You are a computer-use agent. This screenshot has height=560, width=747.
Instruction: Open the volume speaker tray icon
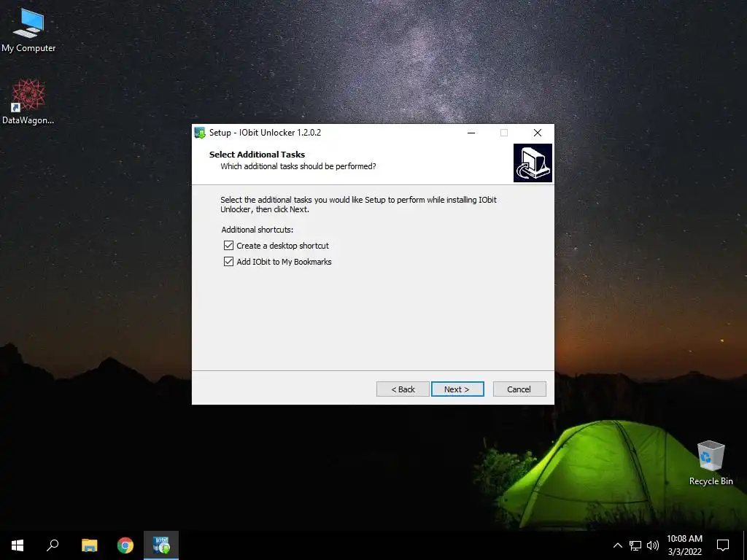click(x=653, y=545)
